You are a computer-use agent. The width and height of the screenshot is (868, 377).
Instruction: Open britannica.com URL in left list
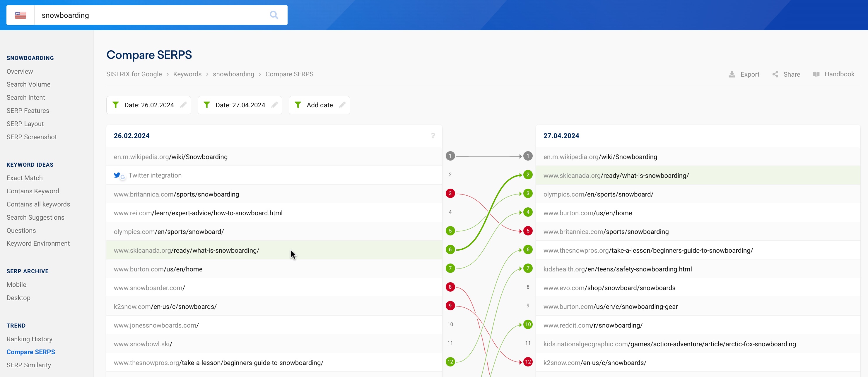[x=176, y=194]
